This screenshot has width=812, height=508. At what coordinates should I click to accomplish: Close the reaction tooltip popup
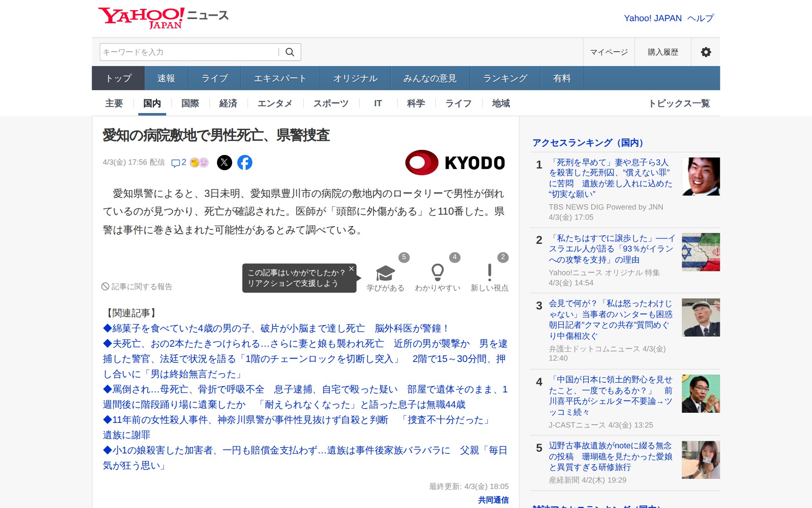tap(351, 269)
